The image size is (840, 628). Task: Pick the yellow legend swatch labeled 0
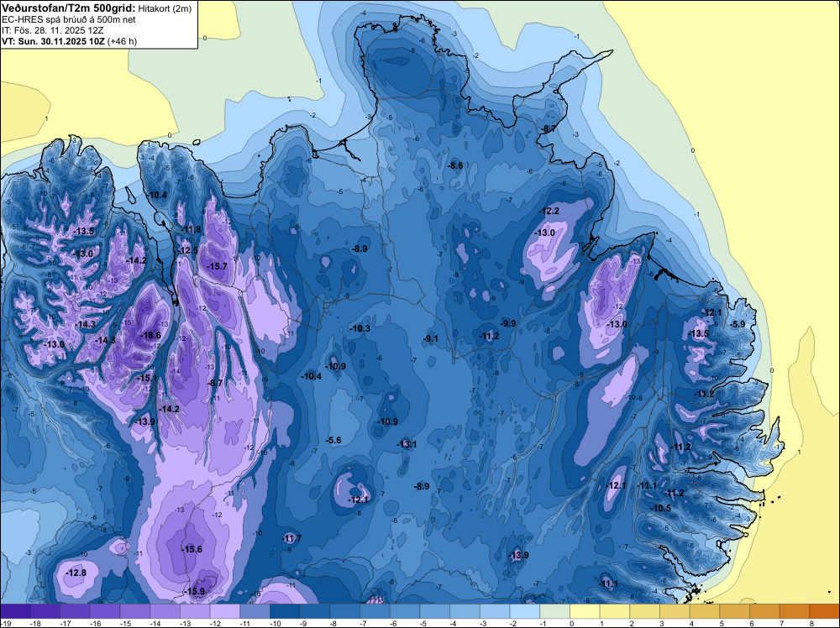pyautogui.click(x=585, y=611)
